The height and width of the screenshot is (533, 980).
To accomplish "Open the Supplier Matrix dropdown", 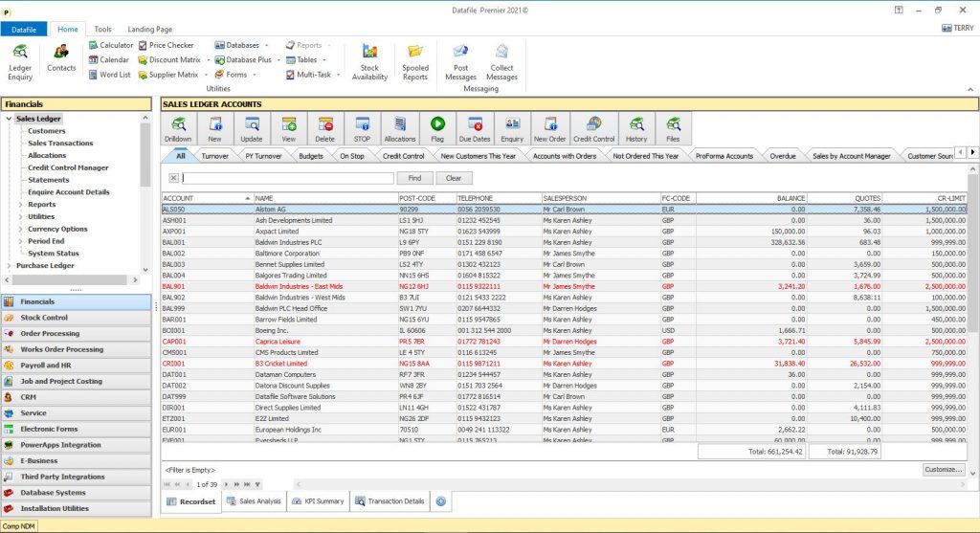I will point(206,75).
